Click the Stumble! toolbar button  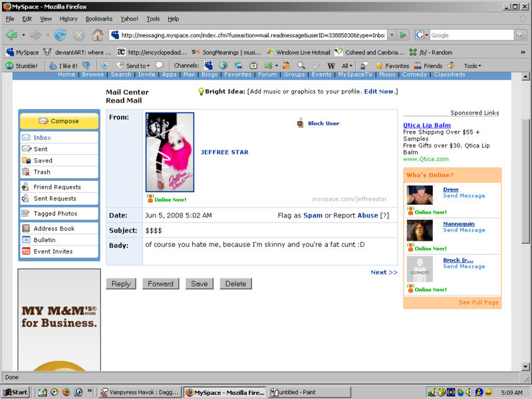[x=22, y=65]
